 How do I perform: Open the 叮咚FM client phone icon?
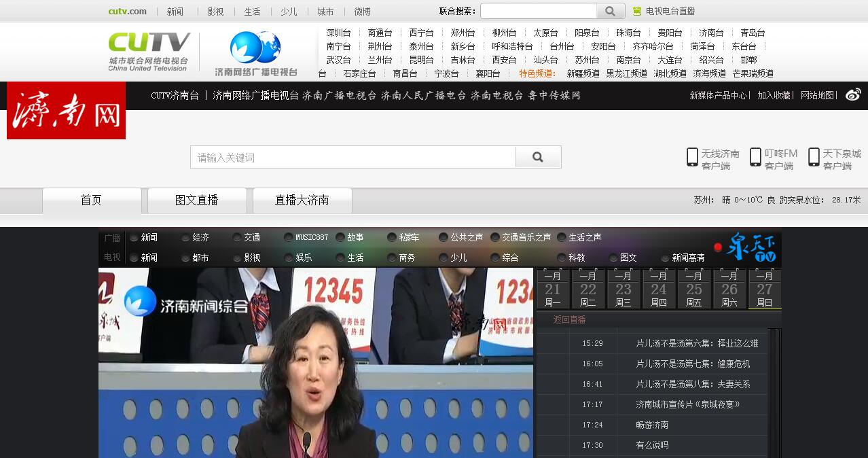tap(755, 158)
